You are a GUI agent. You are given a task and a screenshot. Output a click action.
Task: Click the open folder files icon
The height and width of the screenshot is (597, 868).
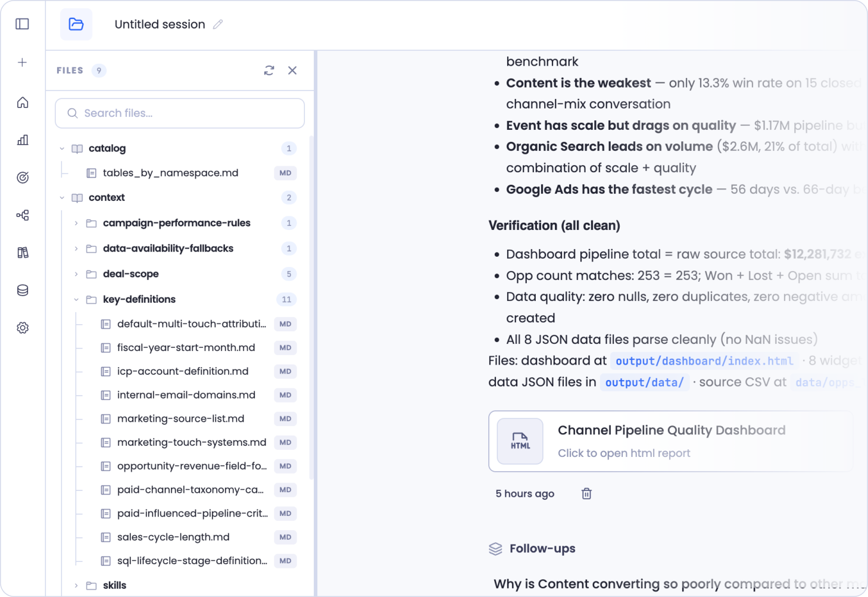pyautogui.click(x=76, y=24)
